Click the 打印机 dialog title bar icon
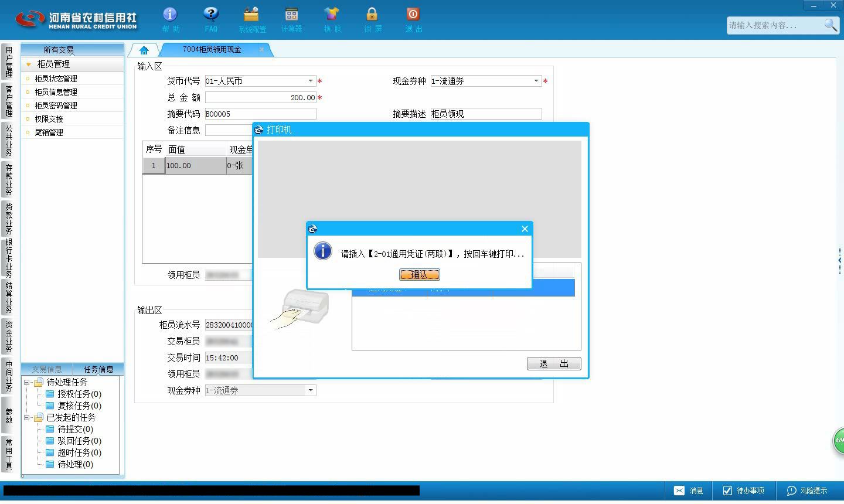Viewport: 844px width, 504px height. [x=259, y=130]
